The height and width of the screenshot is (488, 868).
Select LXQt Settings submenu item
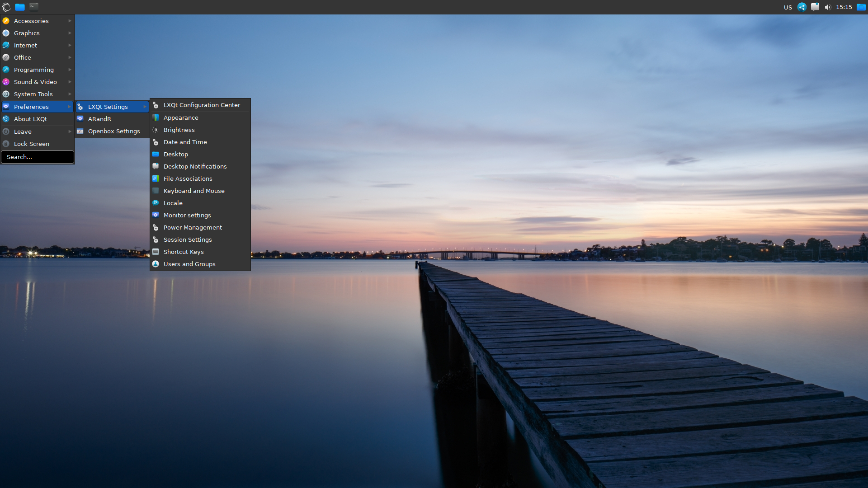[112, 107]
